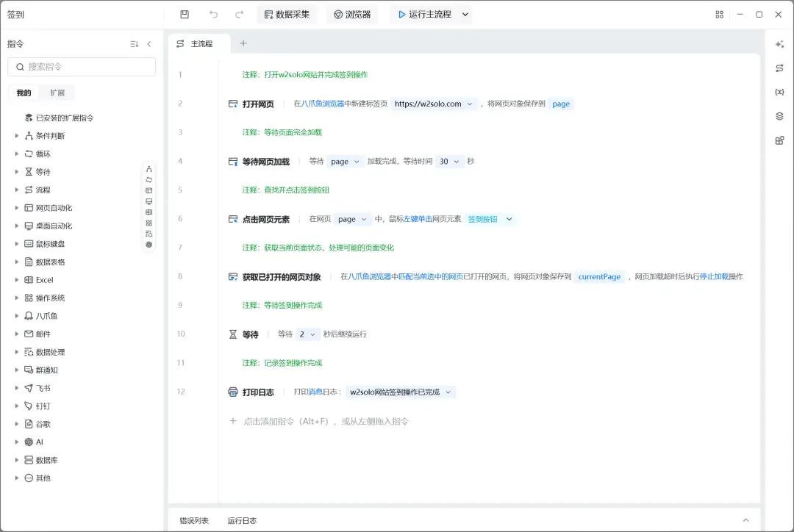794x532 pixels.
Task: Click the 停止加载 link in row 8
Action: pos(714,277)
